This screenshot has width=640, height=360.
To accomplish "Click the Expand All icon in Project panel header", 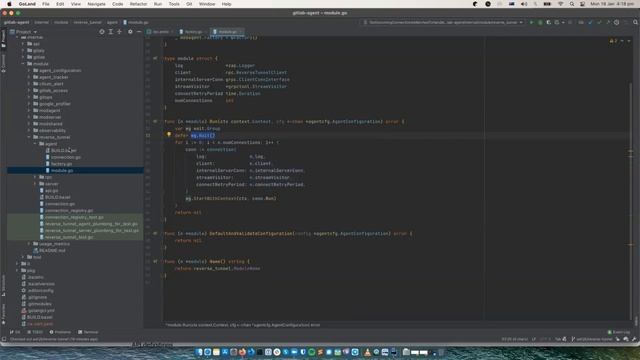I will pyautogui.click(x=111, y=31).
